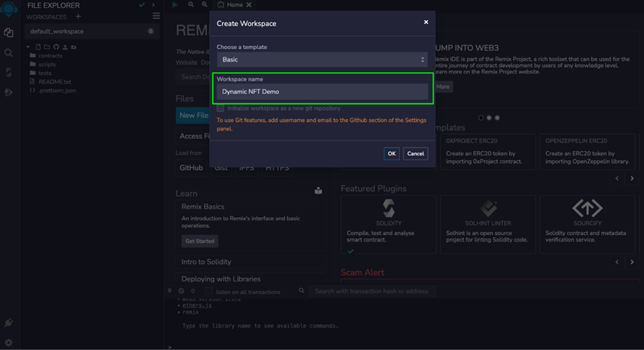Click the green run script play icon

coord(175,4)
